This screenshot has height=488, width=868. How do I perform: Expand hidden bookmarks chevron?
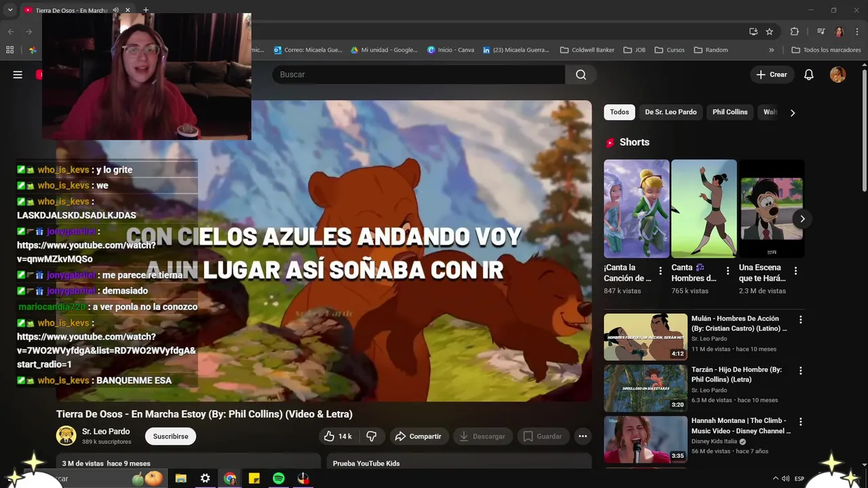pyautogui.click(x=771, y=50)
